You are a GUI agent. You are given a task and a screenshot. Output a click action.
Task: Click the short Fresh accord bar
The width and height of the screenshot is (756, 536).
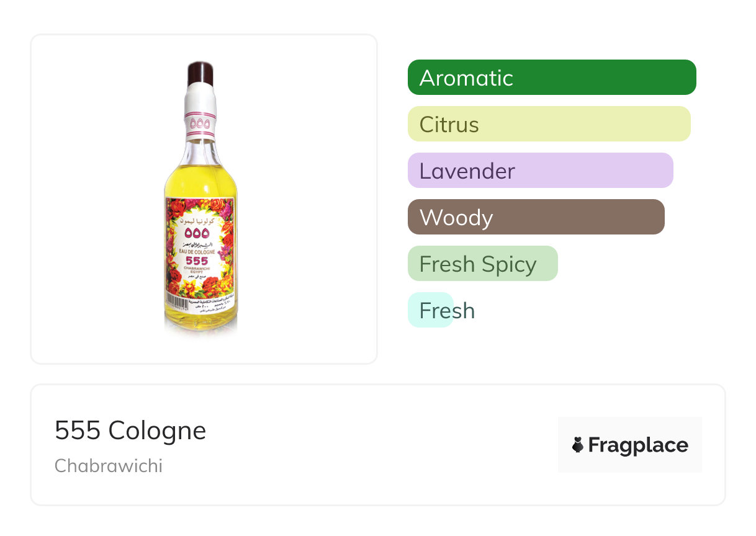[x=431, y=310]
